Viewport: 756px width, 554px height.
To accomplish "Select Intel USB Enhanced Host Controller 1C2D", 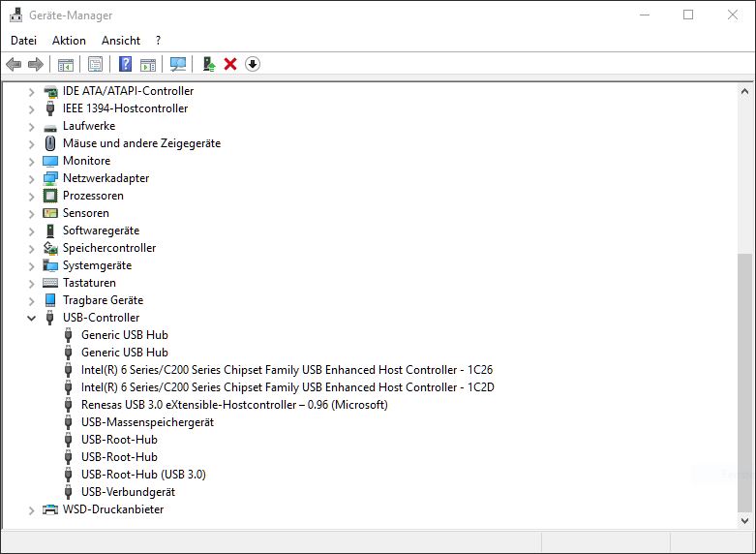I will pos(287,387).
